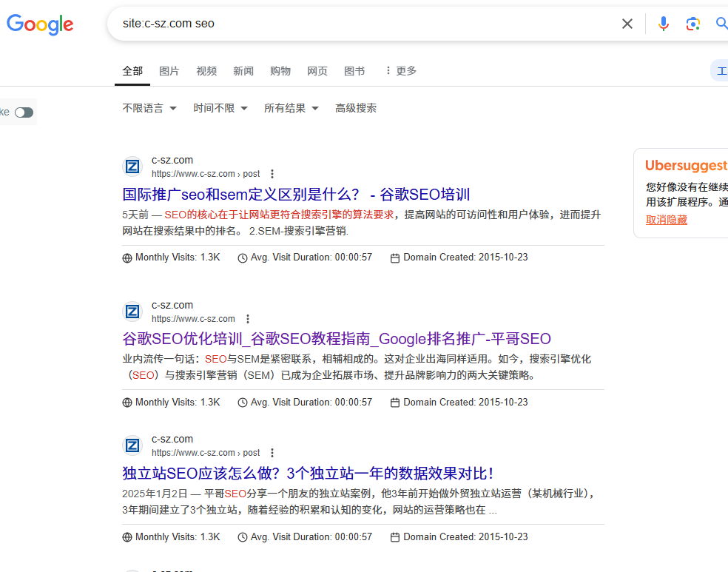Switch to the 图片 images tab
This screenshot has height=572, width=728.
click(x=169, y=71)
